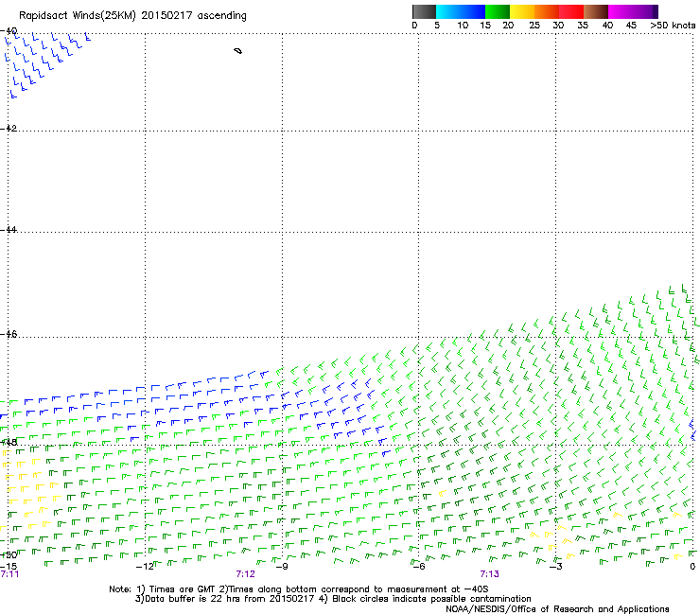Image resolution: width=700 pixels, height=615 pixels.
Task: Click the '>50 knots' legend label
Action: click(673, 26)
